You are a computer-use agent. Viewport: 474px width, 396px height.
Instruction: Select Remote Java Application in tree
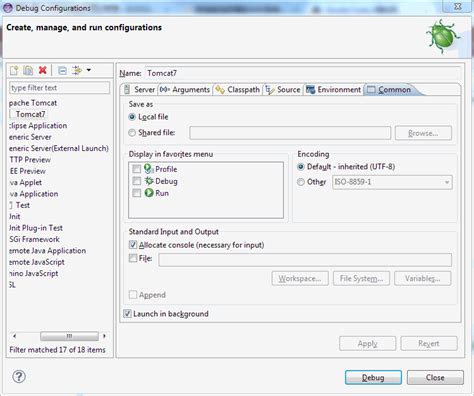pos(47,250)
